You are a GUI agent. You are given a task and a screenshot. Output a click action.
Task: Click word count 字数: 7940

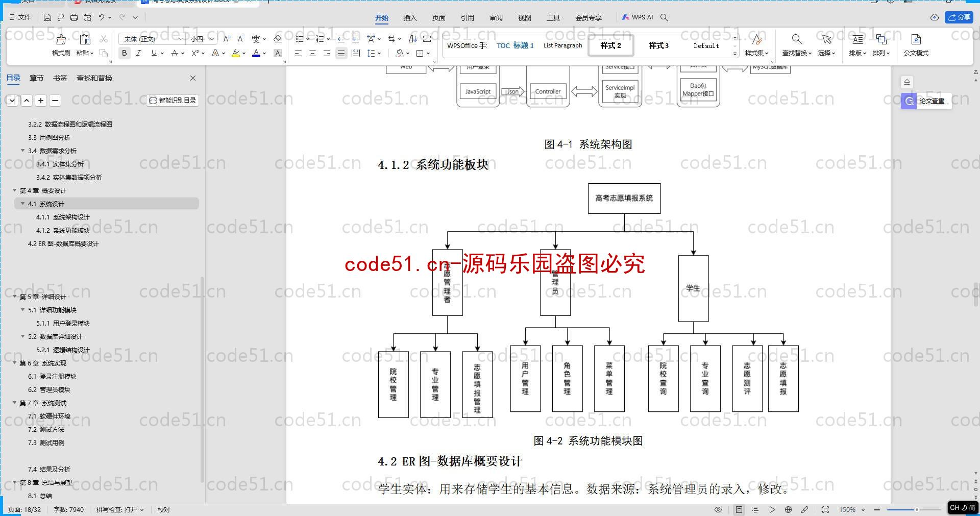(x=68, y=509)
